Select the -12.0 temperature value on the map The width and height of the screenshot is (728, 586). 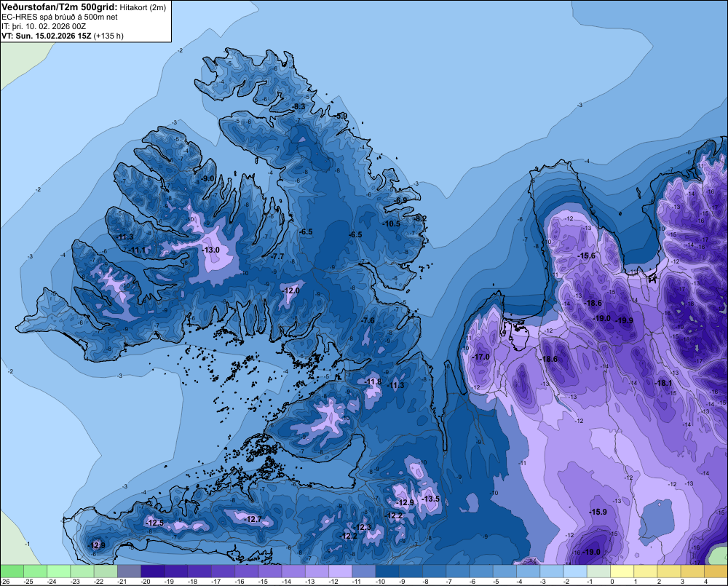[x=290, y=290]
